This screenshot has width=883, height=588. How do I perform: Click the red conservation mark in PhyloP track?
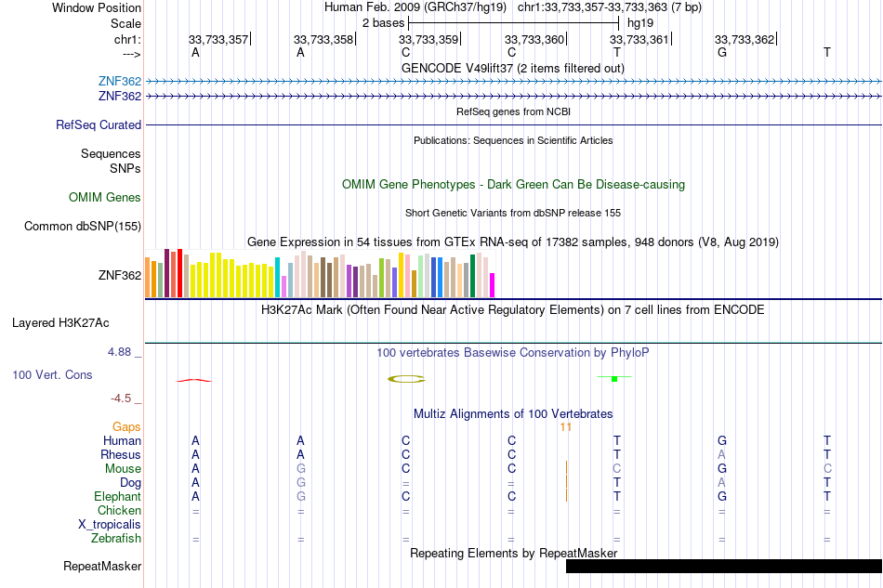193,380
